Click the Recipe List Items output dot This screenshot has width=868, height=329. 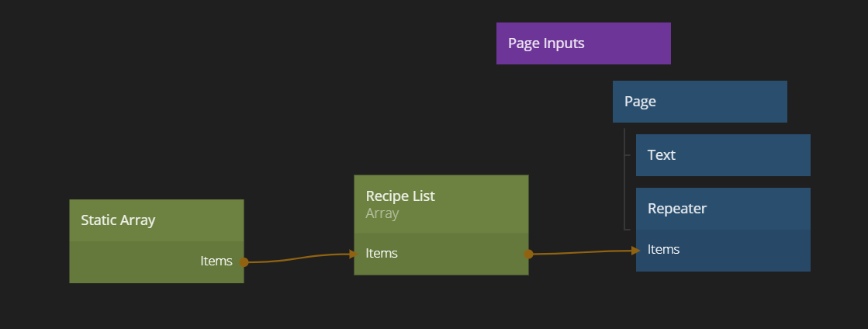point(529,254)
